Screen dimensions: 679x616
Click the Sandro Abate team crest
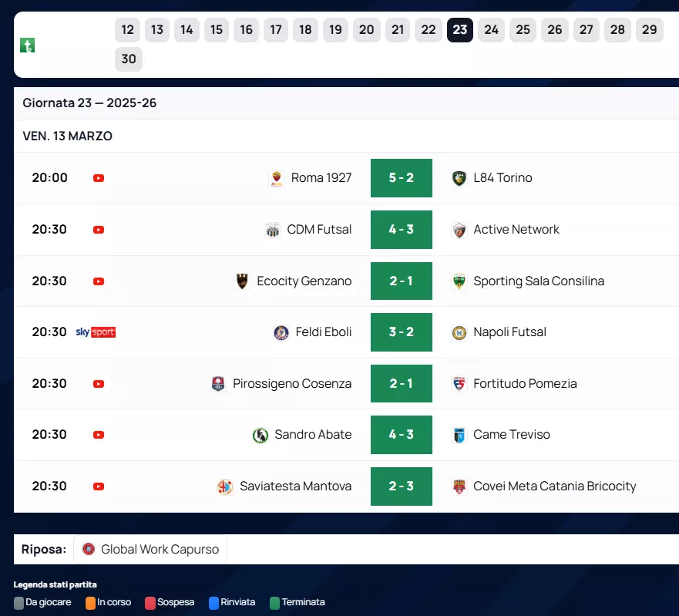(261, 435)
